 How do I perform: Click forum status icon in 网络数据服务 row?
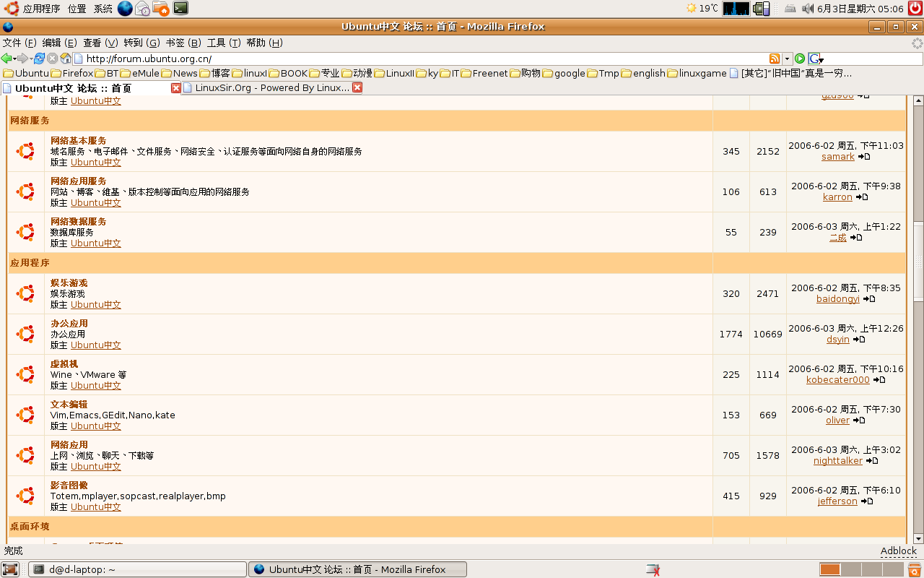[25, 232]
